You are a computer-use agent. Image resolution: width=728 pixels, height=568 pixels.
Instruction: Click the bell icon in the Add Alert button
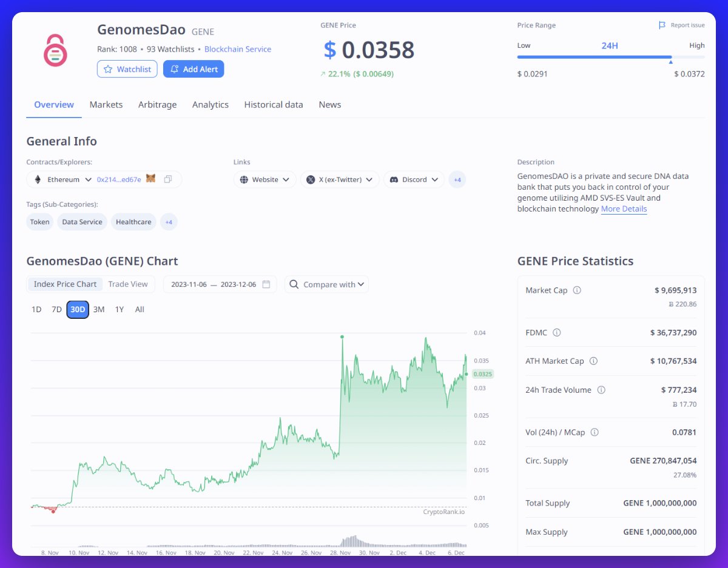pos(174,69)
